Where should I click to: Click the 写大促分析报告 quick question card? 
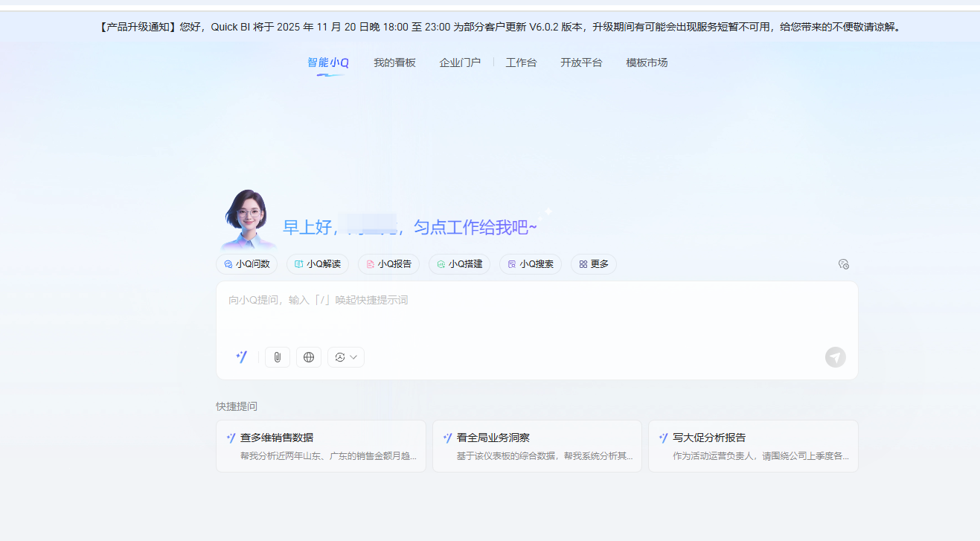coord(753,446)
